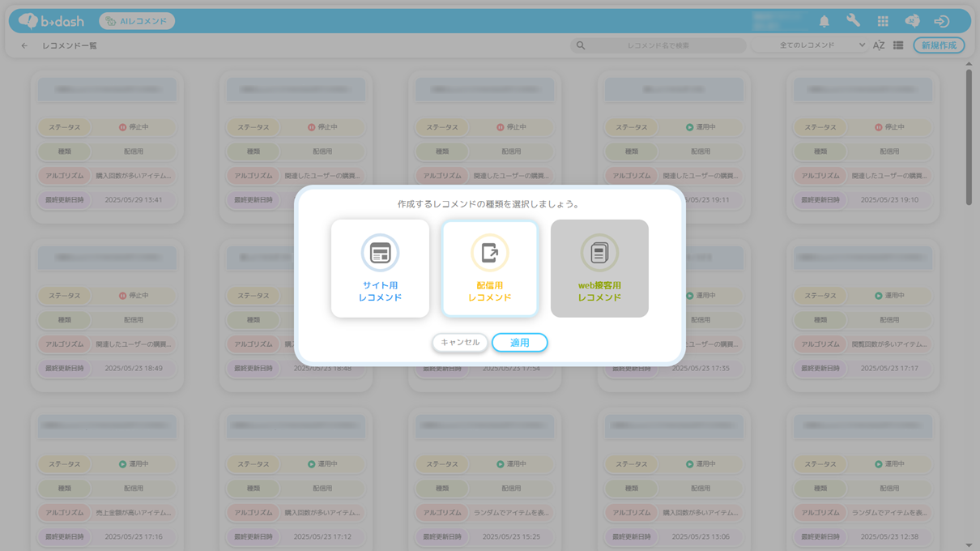The image size is (980, 551).
Task: Choose the 配信用レコメンド option card
Action: (x=489, y=268)
